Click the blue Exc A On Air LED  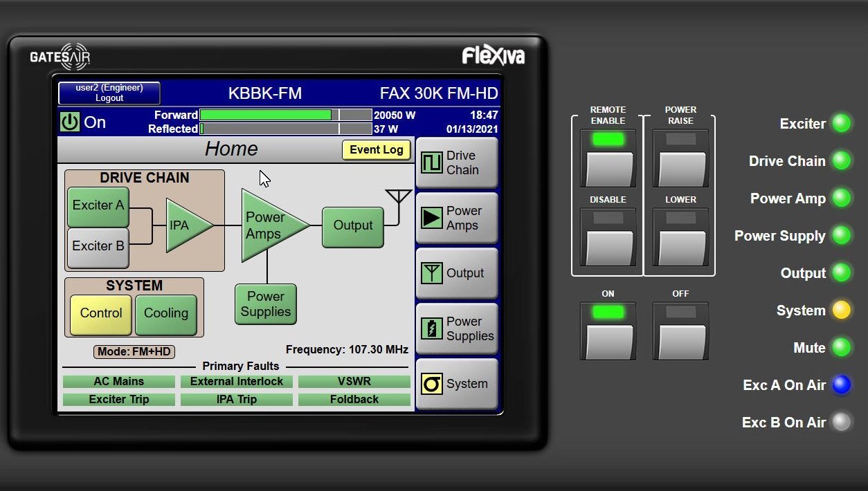coord(841,385)
